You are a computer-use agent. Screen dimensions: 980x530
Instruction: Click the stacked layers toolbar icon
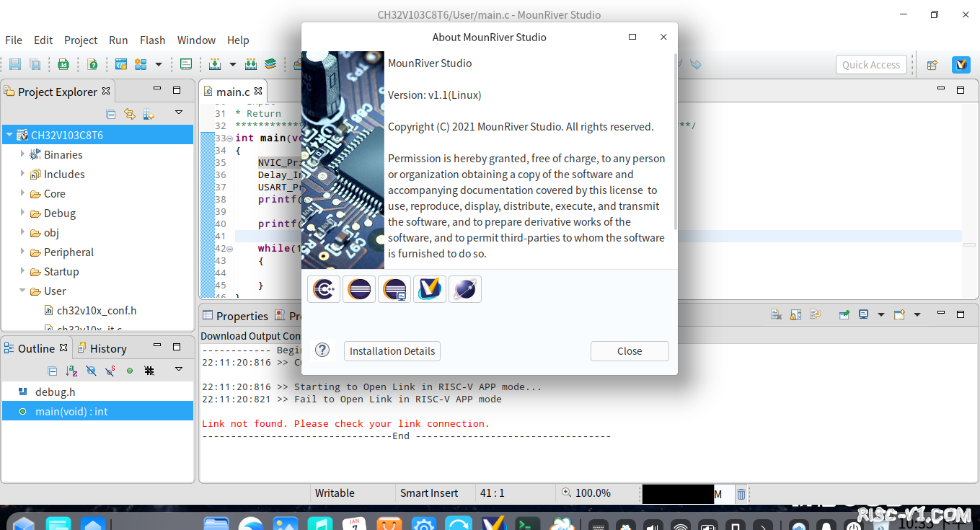click(x=270, y=64)
